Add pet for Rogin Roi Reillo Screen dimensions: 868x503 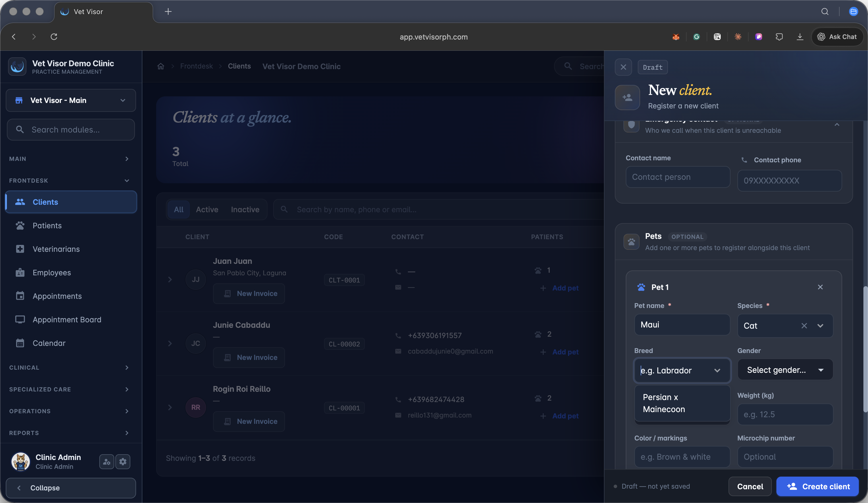click(559, 416)
